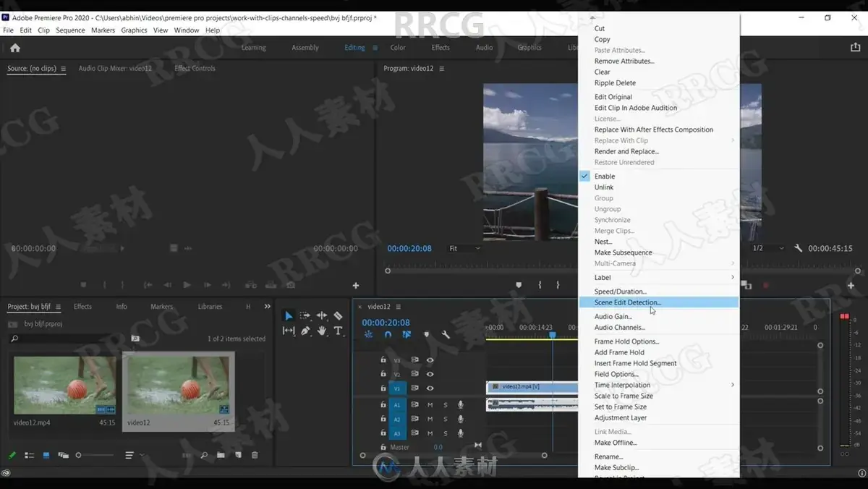
Task: Click the timeline playhead timecode 00:00:20:08
Action: click(386, 323)
